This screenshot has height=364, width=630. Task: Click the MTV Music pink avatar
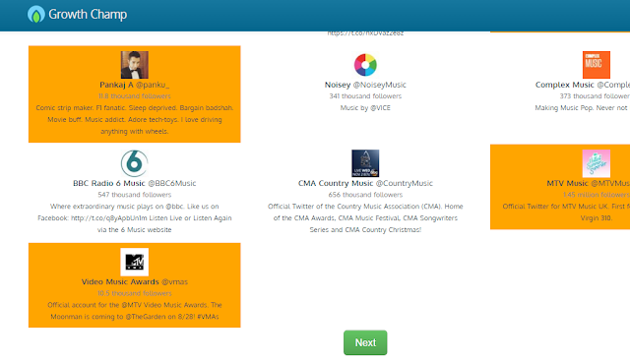[597, 163]
